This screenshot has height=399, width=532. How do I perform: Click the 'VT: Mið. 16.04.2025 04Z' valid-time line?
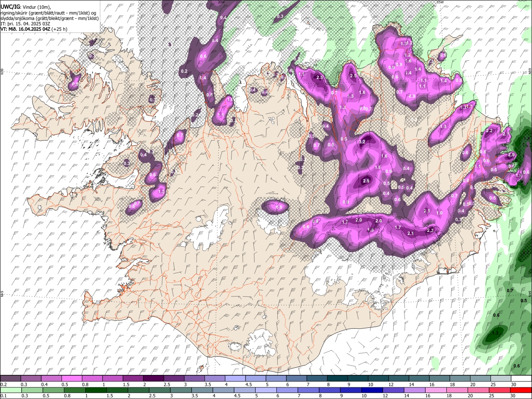(x=25, y=29)
